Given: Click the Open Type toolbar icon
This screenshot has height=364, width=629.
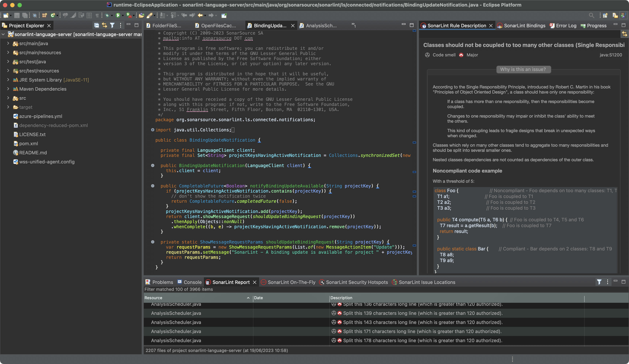Looking at the screenshot, I should click(142, 15).
